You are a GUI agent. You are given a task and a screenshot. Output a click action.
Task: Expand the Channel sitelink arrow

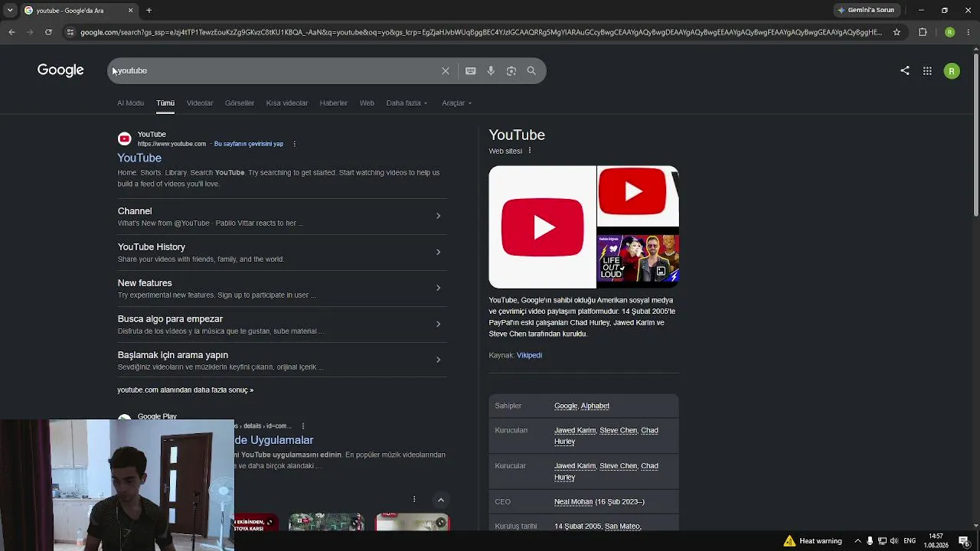click(x=438, y=216)
